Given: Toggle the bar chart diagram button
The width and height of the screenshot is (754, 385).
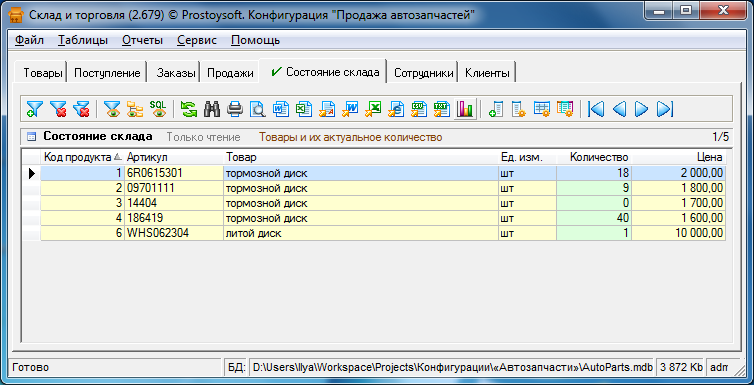Looking at the screenshot, I should click(x=465, y=109).
